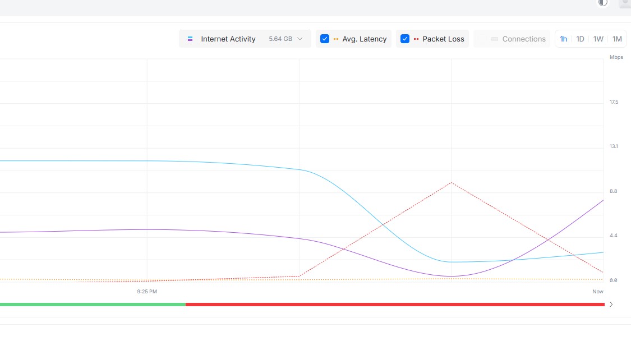The width and height of the screenshot is (631, 364).
Task: Click the red Packet Loss legend marker
Action: click(x=416, y=39)
